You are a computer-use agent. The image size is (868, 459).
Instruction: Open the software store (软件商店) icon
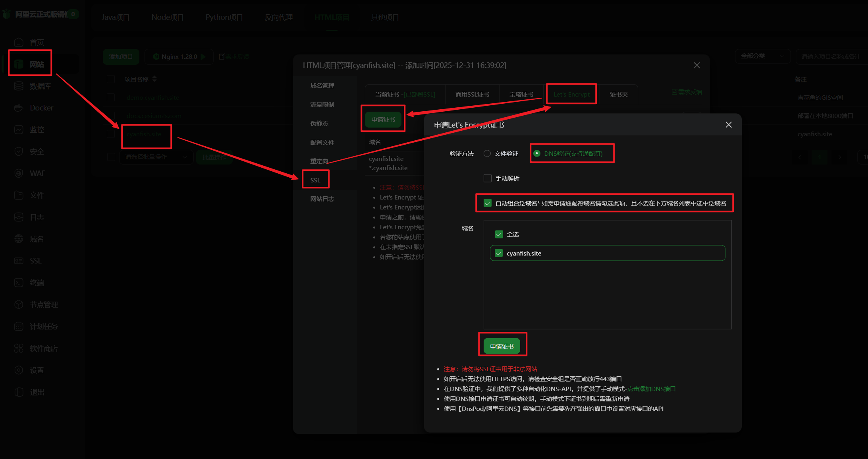[x=19, y=348]
